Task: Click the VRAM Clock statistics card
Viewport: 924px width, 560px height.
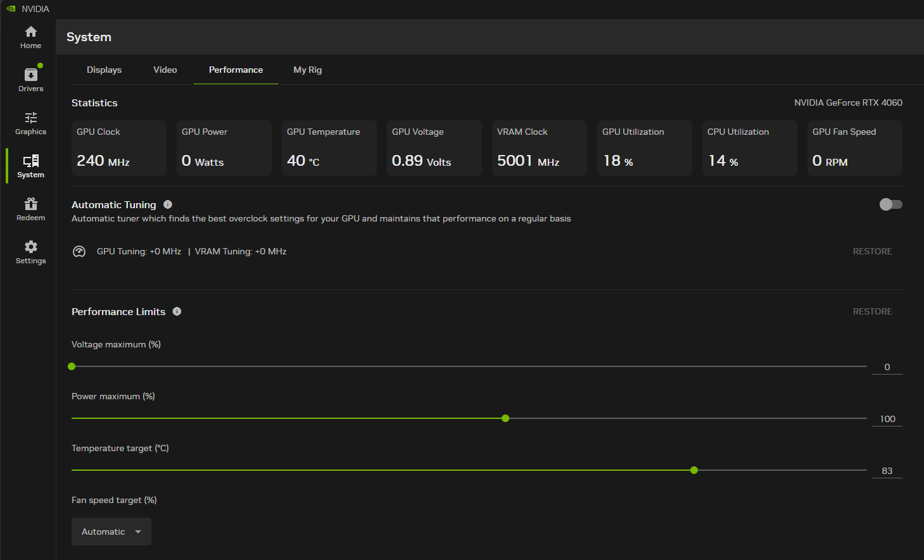Action: (x=540, y=148)
